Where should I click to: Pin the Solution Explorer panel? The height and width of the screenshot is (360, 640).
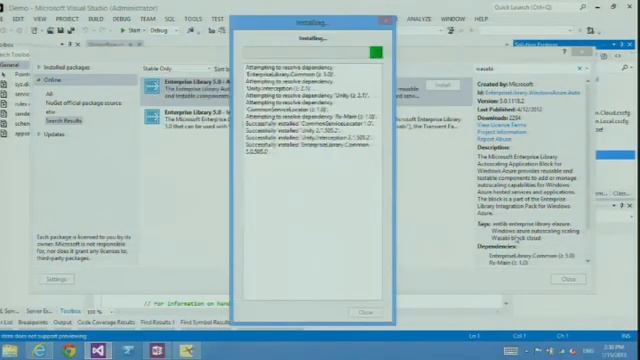point(622,44)
